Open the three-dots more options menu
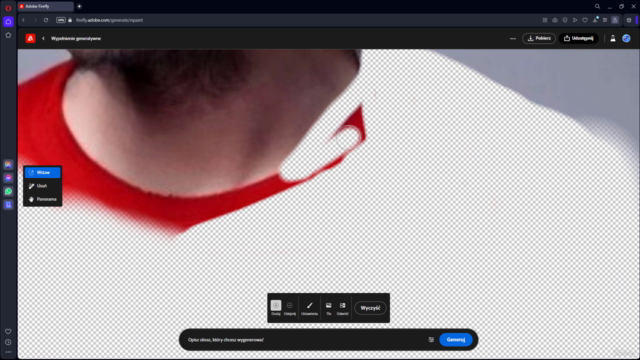 (513, 38)
